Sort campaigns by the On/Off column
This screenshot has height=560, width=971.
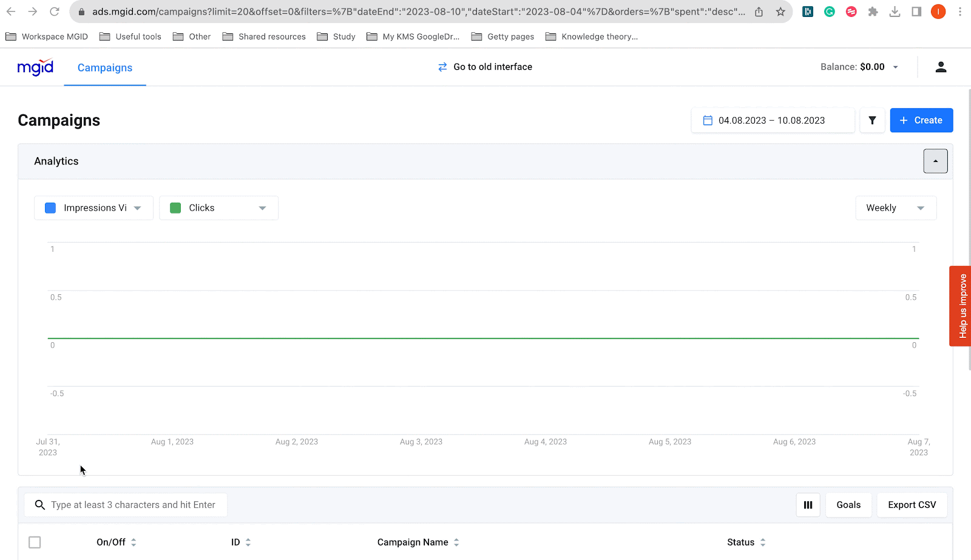(134, 542)
